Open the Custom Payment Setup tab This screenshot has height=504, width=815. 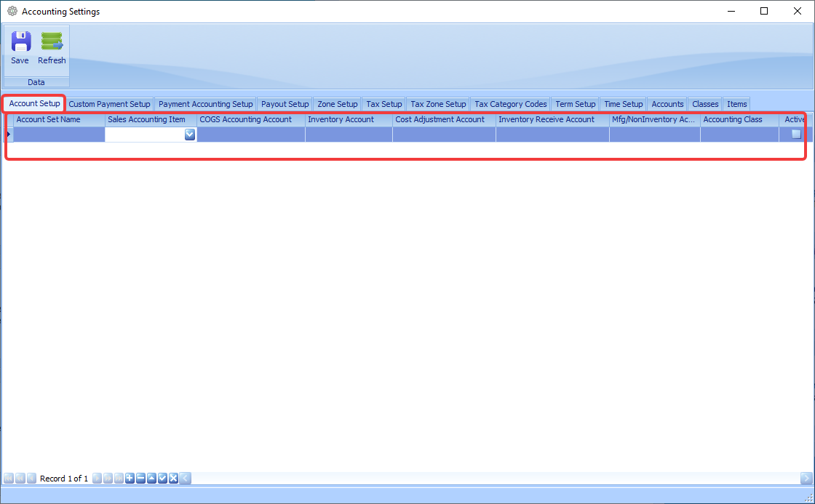pos(109,104)
